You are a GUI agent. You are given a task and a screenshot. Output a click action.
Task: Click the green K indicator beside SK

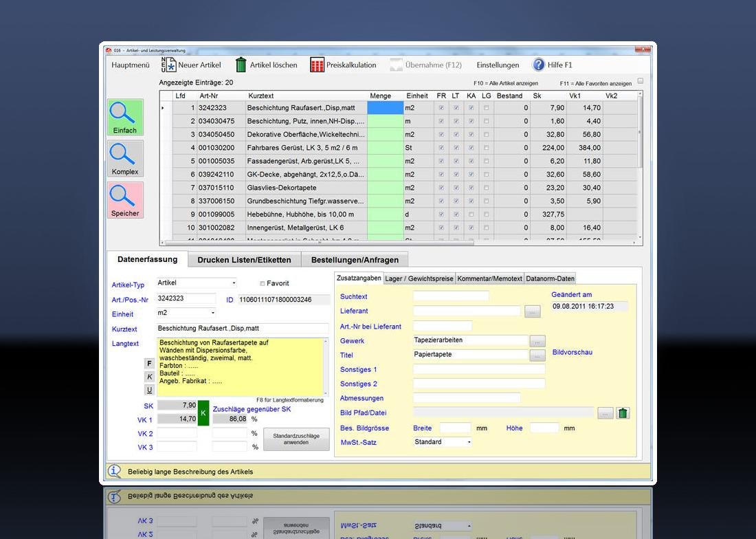[x=203, y=412]
